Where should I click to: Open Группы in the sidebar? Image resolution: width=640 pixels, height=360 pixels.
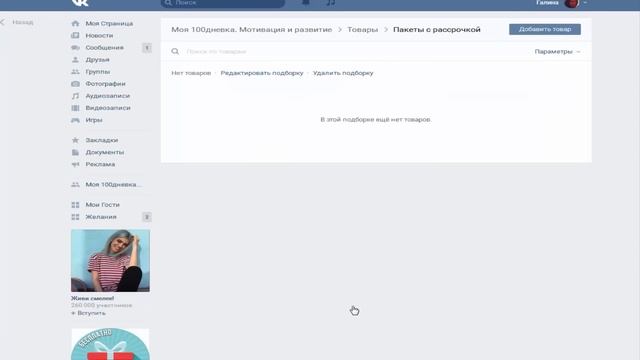click(x=98, y=72)
